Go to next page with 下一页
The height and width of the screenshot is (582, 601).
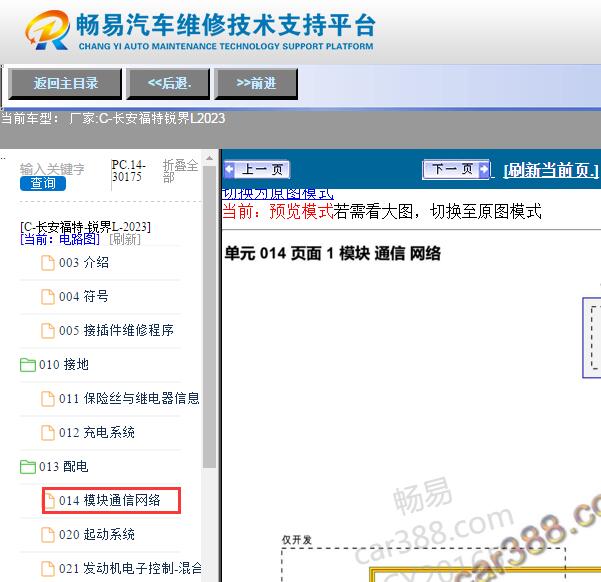[456, 169]
